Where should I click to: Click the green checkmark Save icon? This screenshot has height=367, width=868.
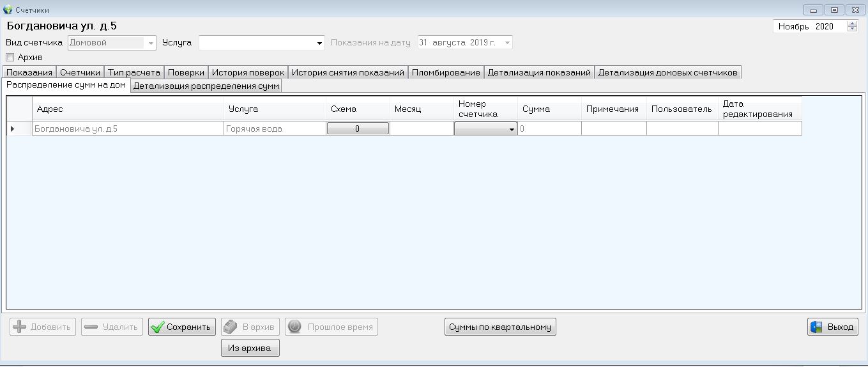[158, 327]
